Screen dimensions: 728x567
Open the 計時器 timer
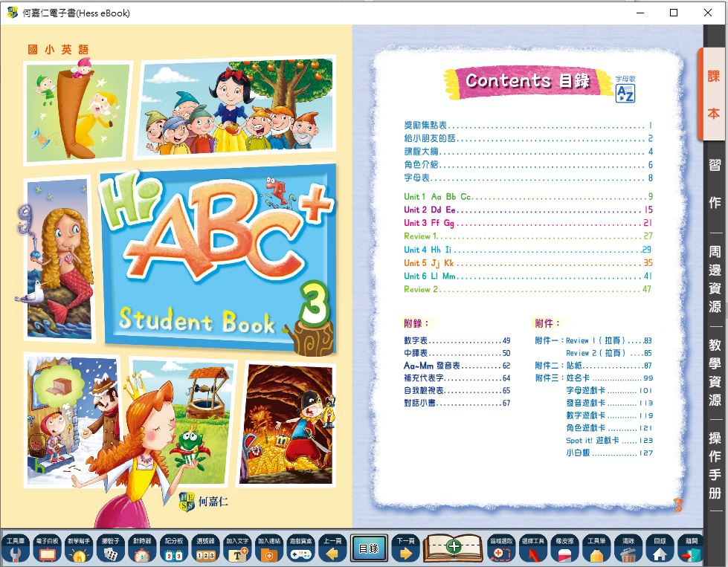tap(142, 548)
